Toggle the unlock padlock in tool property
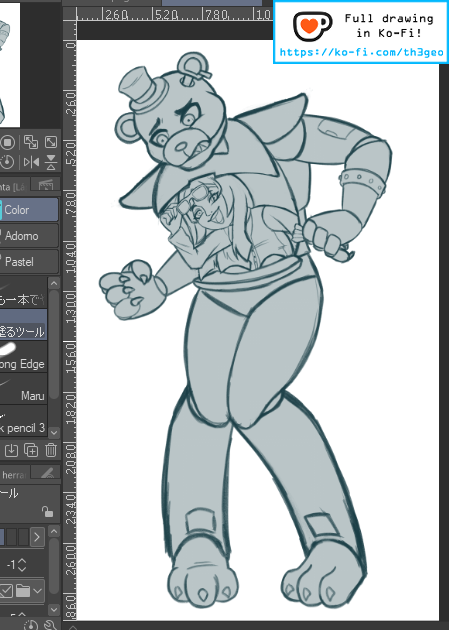The image size is (449, 630). [47, 511]
